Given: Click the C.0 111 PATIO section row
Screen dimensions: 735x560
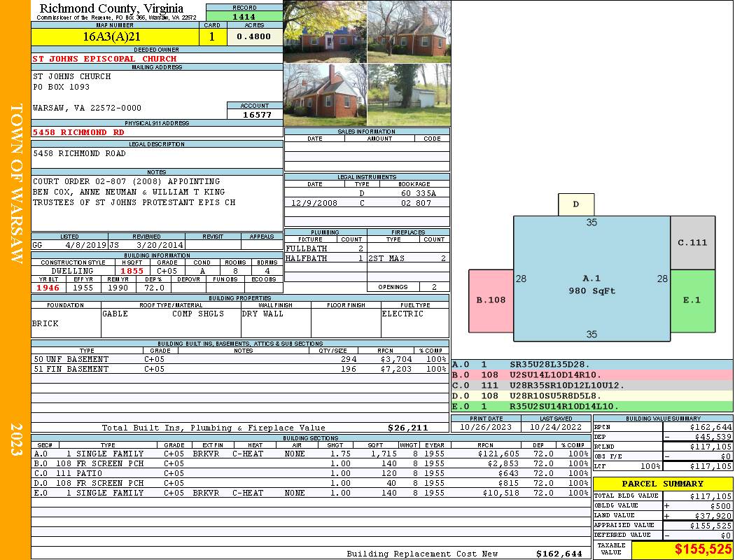Looking at the screenshot, I should pos(311,473).
